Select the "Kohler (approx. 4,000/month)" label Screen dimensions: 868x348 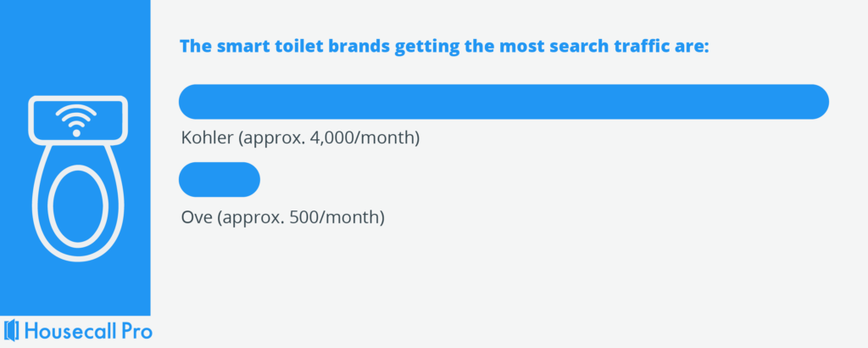coord(301,138)
